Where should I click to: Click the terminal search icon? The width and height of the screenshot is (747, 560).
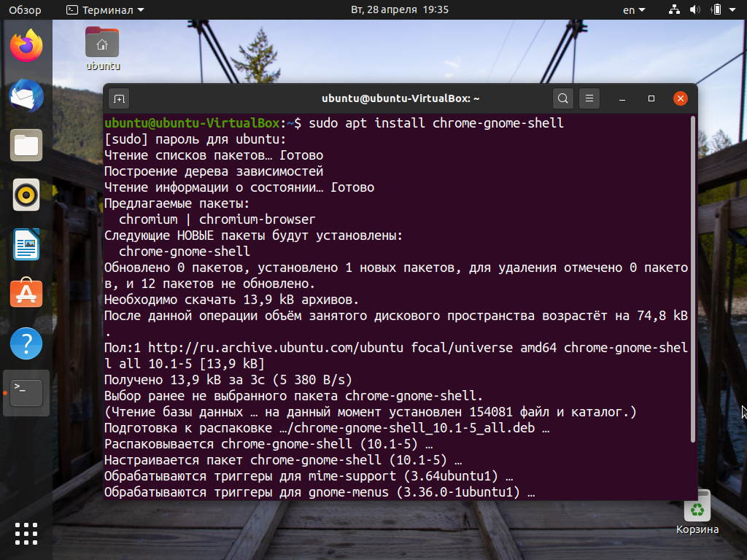562,98
